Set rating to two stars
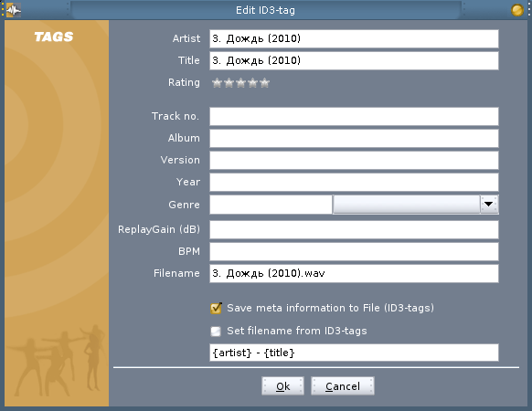This screenshot has width=532, height=411. click(229, 83)
